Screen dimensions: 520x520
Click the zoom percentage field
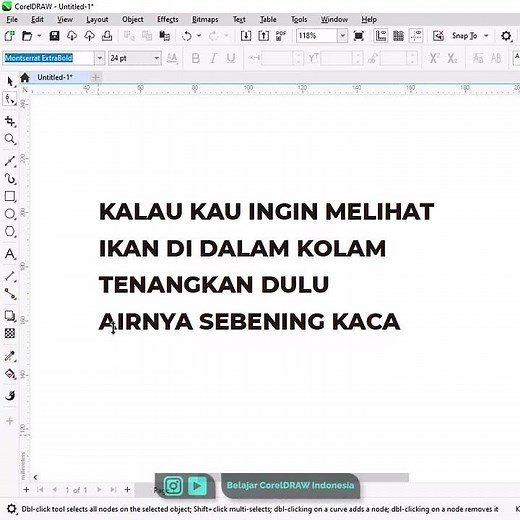[317, 36]
